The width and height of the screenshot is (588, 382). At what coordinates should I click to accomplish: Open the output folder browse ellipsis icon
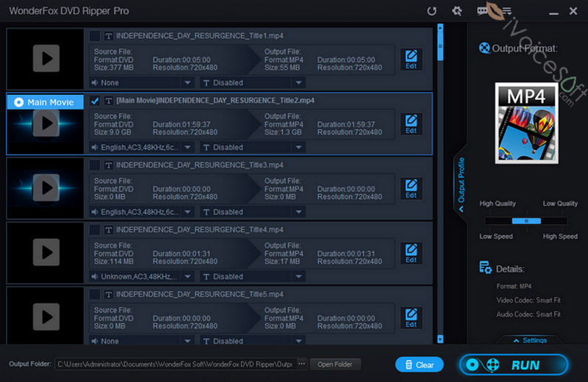[301, 364]
